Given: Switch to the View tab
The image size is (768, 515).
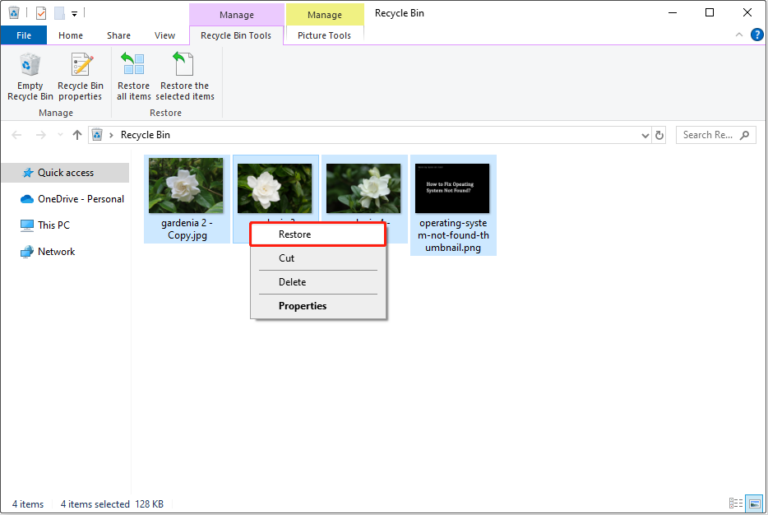Looking at the screenshot, I should [x=165, y=35].
